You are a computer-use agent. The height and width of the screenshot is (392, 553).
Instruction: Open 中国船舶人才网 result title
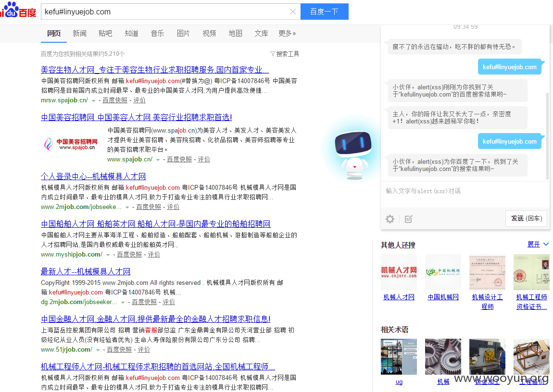coord(155,224)
